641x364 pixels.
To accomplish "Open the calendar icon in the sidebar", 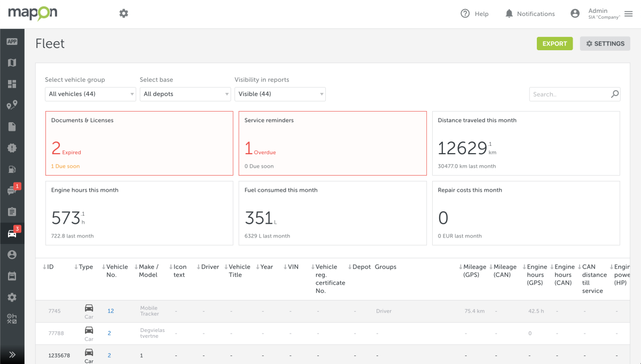I will (12, 275).
